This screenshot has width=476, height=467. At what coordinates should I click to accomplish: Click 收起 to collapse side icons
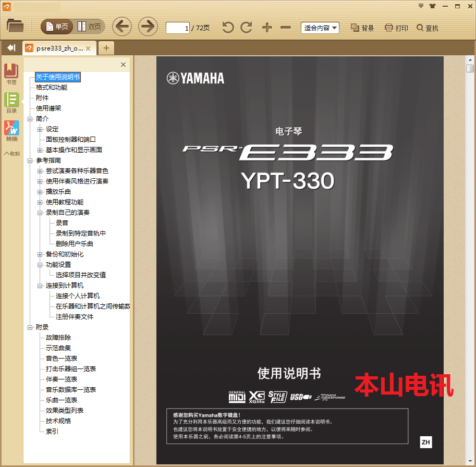tap(11, 154)
